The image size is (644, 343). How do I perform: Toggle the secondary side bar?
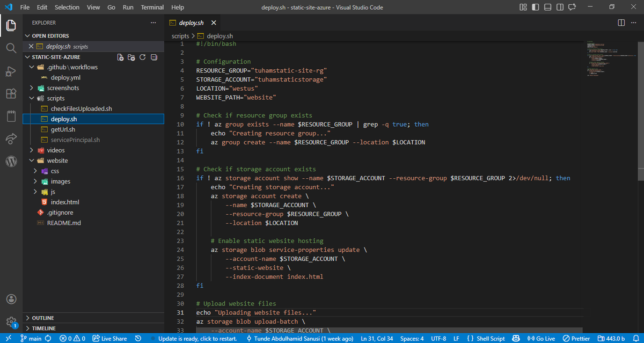560,7
